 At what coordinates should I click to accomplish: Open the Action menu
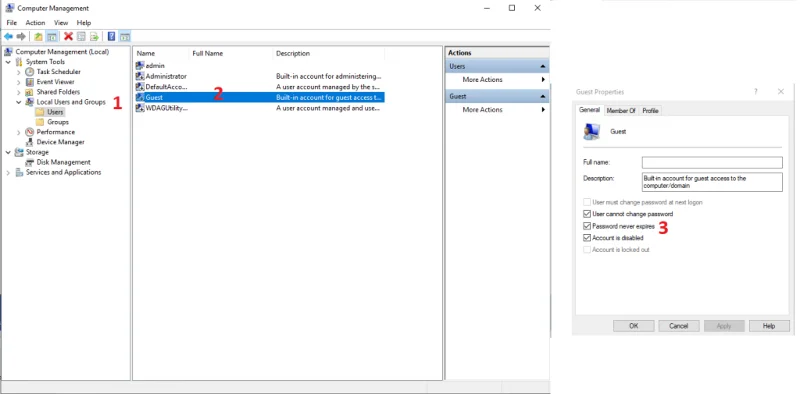pos(36,23)
